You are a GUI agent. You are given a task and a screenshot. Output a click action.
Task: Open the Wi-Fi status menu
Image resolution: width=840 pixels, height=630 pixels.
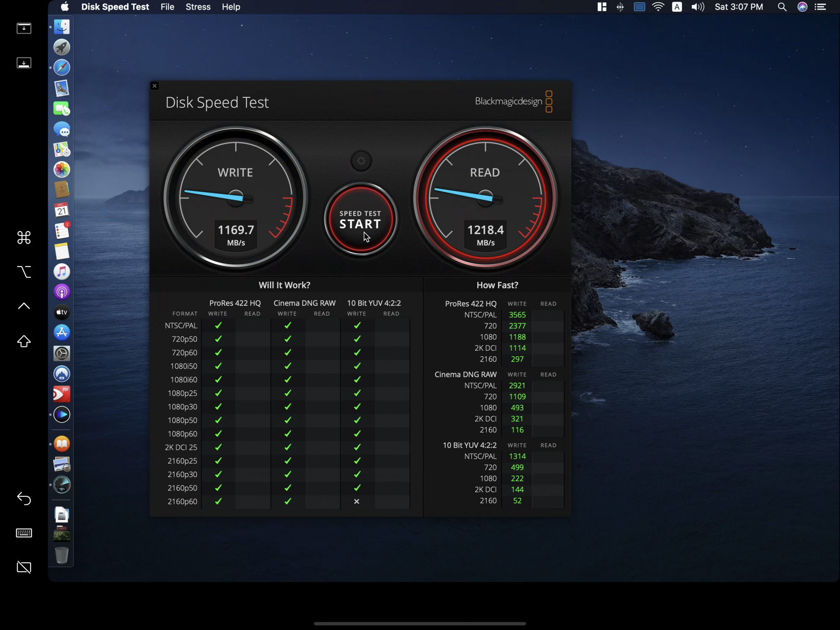[x=658, y=7]
